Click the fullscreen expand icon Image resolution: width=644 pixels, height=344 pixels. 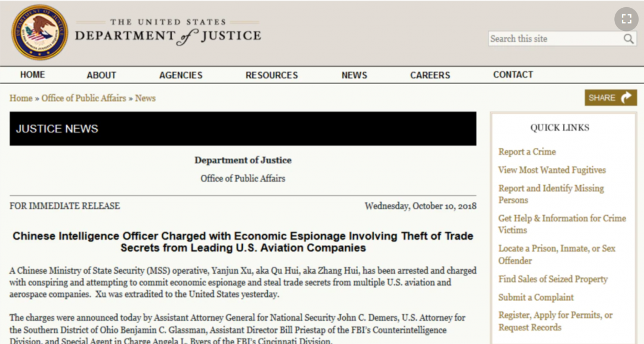pos(626,19)
